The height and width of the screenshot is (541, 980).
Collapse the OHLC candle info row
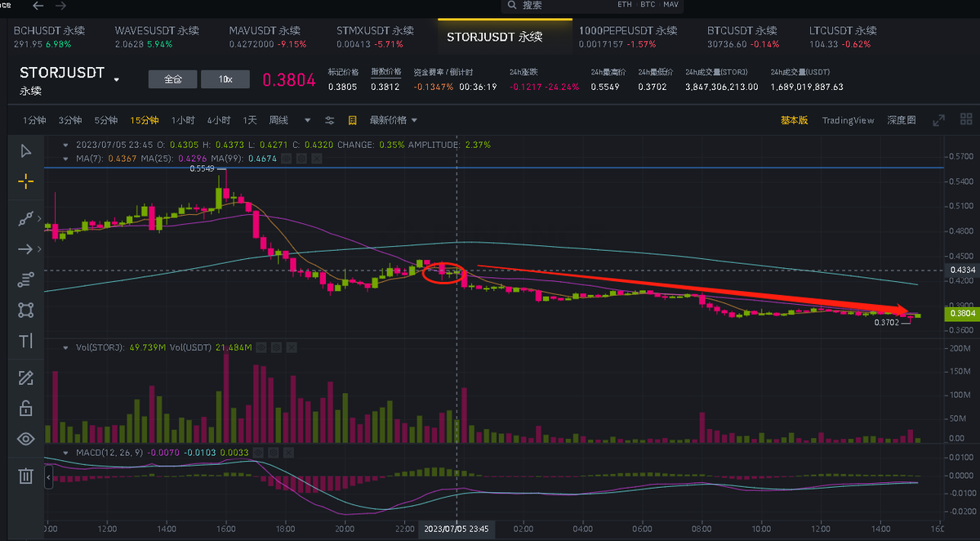(x=67, y=145)
